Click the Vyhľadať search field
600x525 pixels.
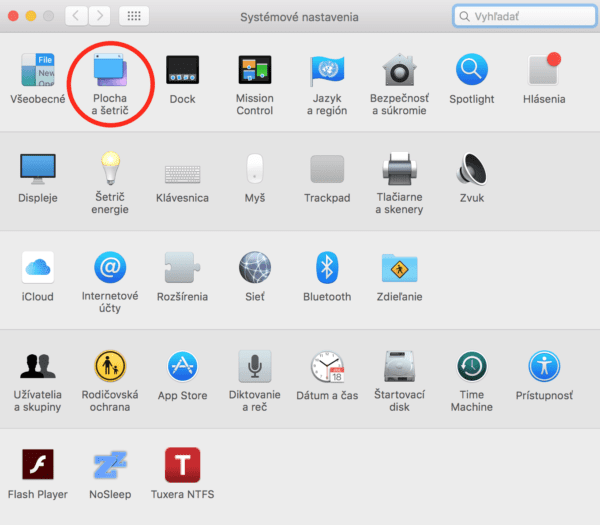pyautogui.click(x=525, y=17)
